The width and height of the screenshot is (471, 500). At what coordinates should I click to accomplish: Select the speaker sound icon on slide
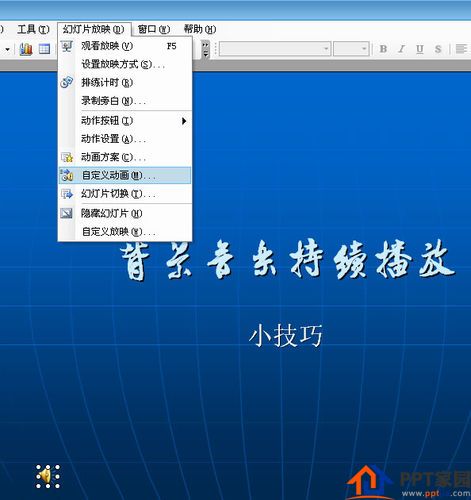click(x=48, y=477)
